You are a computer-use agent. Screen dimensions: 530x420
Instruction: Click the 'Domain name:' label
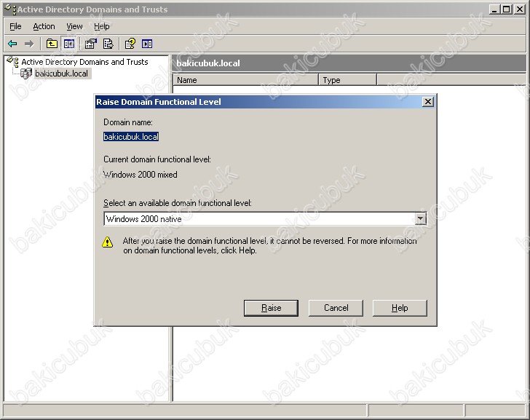point(128,122)
